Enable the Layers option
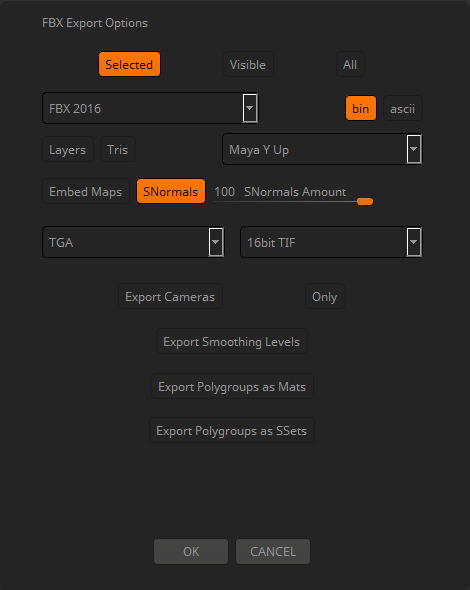The image size is (470, 590). click(x=68, y=149)
